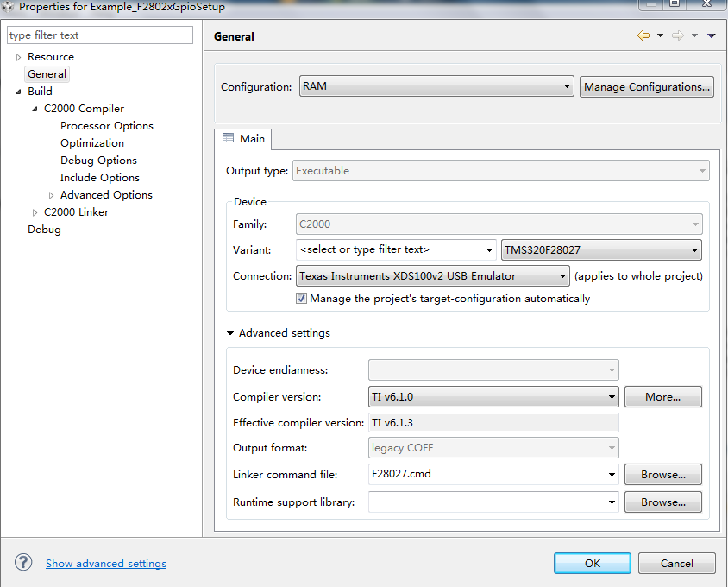Open the Configuration RAM dropdown
The image size is (728, 587).
(x=436, y=86)
